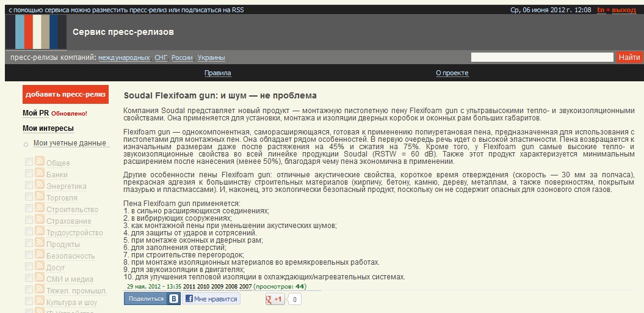Click the просмотров: 44 view counter
The width and height of the screenshot is (644, 313).
(x=280, y=286)
